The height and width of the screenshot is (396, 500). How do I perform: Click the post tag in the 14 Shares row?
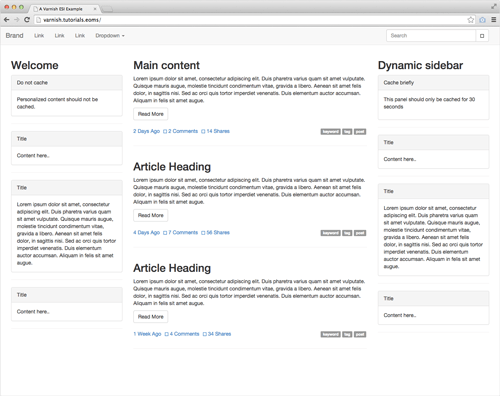(360, 132)
